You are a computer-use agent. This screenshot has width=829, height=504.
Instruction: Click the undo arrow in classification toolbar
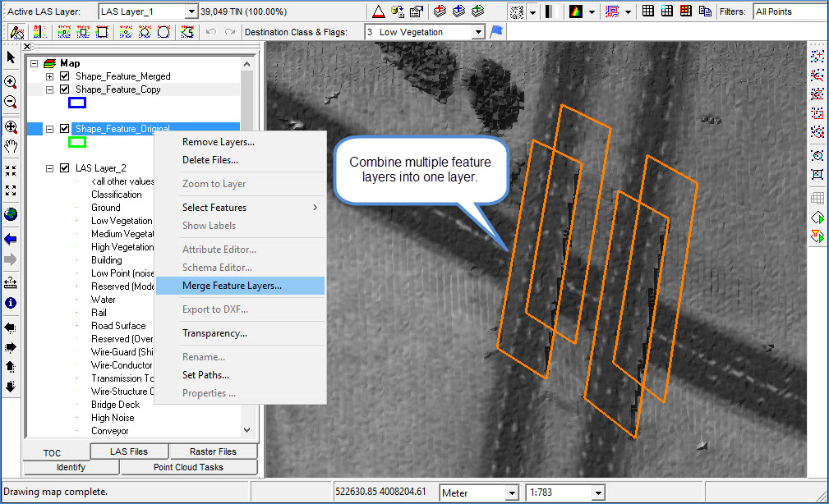click(211, 32)
